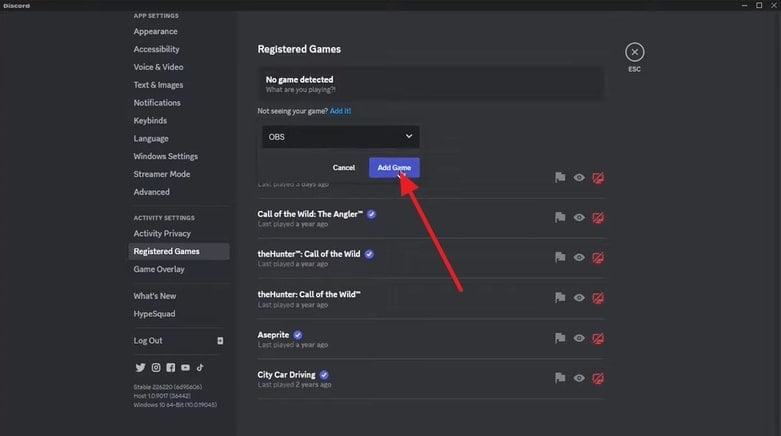
Task: Open Keybinds settings
Action: point(150,121)
